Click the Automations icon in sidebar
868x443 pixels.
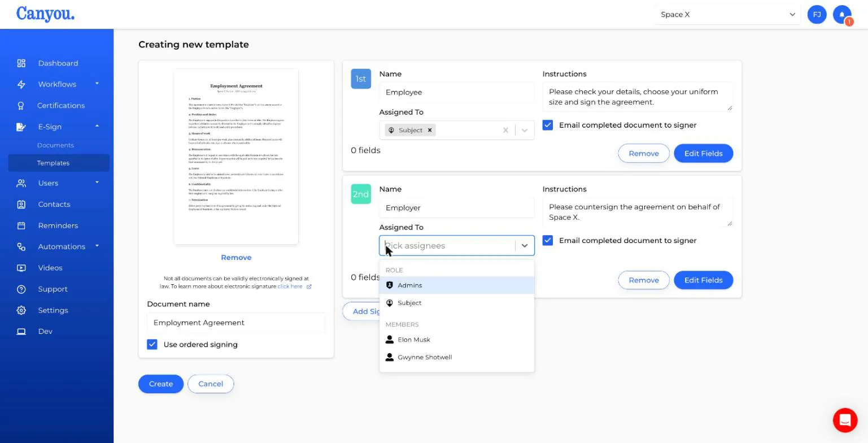(21, 247)
